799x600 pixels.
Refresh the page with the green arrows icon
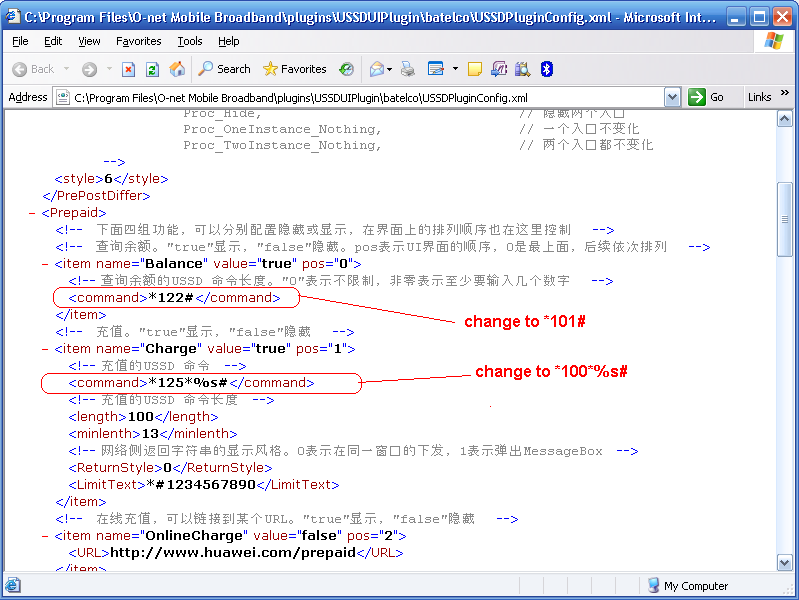click(152, 69)
